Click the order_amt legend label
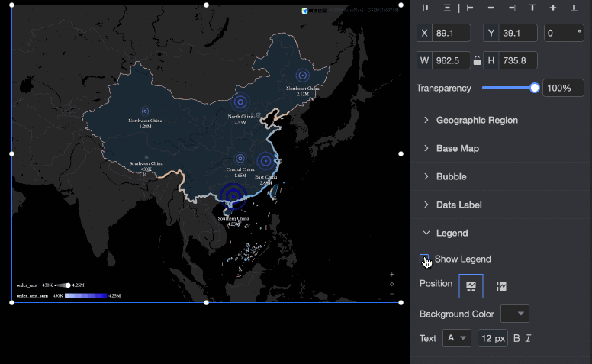This screenshot has height=364, width=592. (27, 285)
